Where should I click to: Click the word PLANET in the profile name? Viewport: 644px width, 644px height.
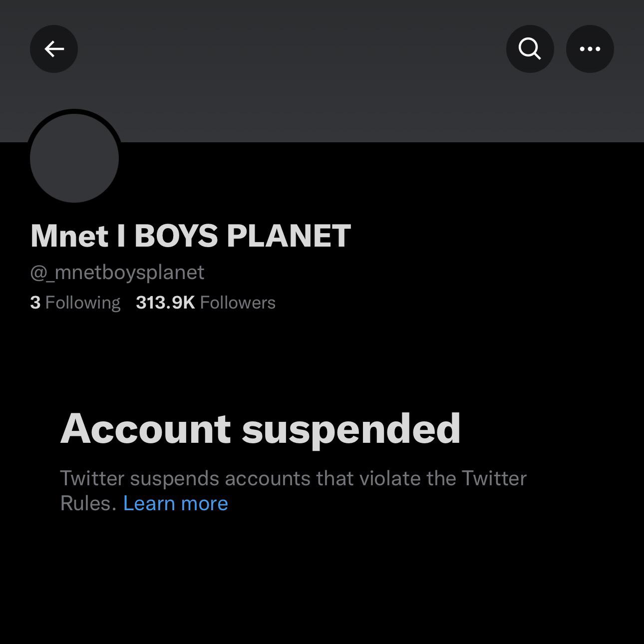coord(289,235)
